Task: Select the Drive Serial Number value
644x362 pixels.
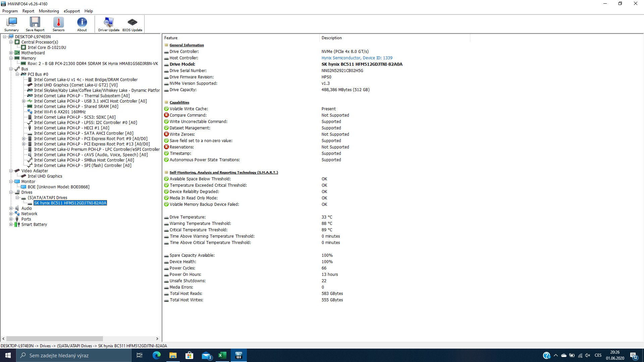Action: point(342,71)
